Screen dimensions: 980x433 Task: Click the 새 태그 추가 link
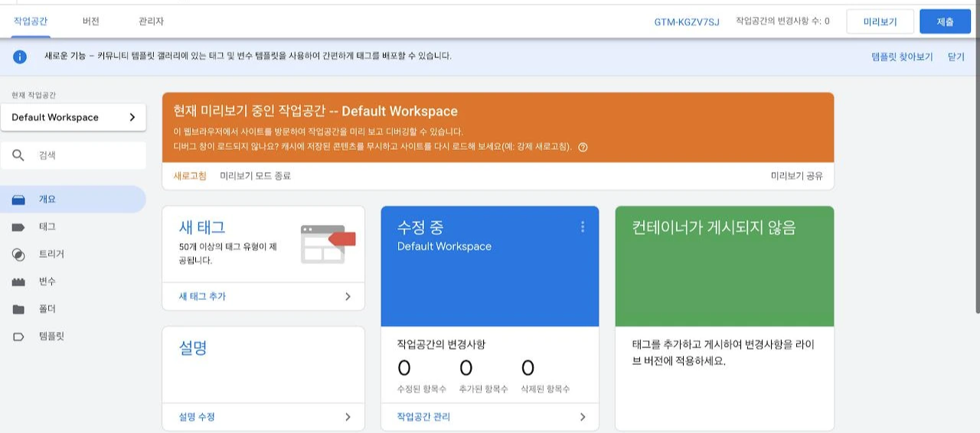(x=202, y=296)
